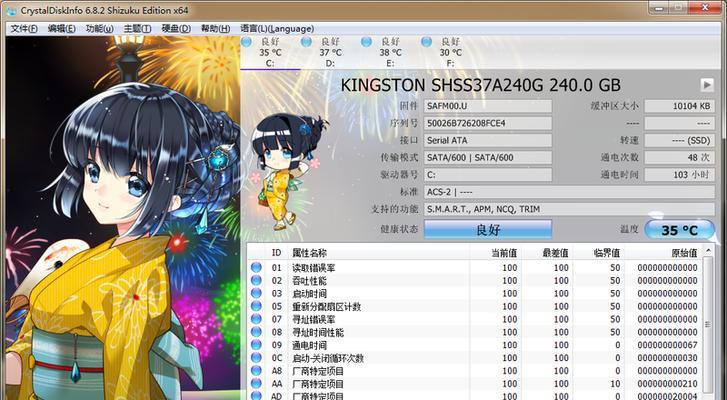The image size is (727, 400).
Task: Click the status orb of attribute 09 通电时间
Action: [256, 345]
